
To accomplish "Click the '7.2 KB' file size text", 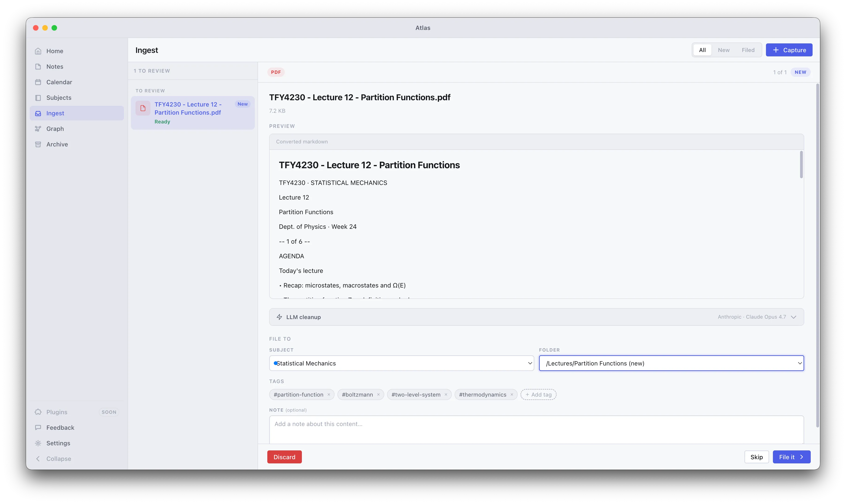I will 277,111.
